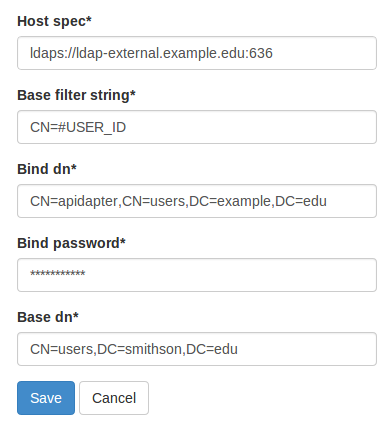389x423 pixels.
Task: Click the ldaps://ldap-external.example.edu:636 text
Action: click(x=151, y=53)
